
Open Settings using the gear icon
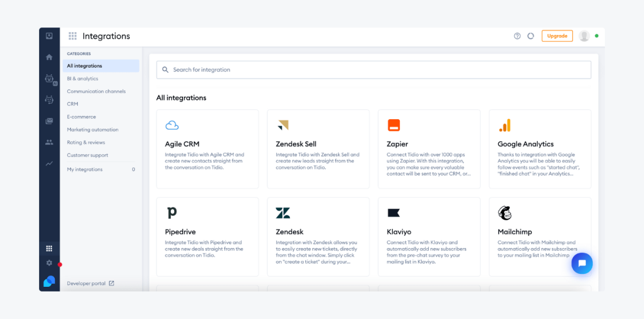tap(49, 263)
